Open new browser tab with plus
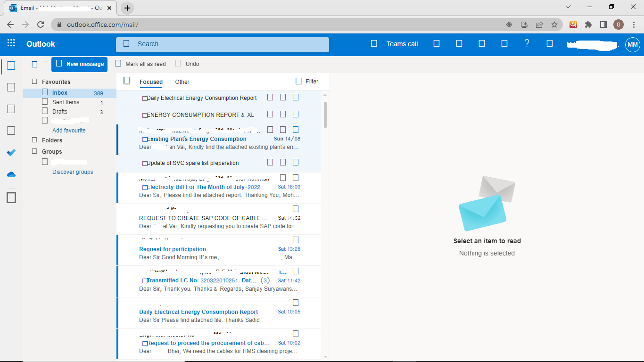The width and height of the screenshot is (644, 362). (127, 8)
